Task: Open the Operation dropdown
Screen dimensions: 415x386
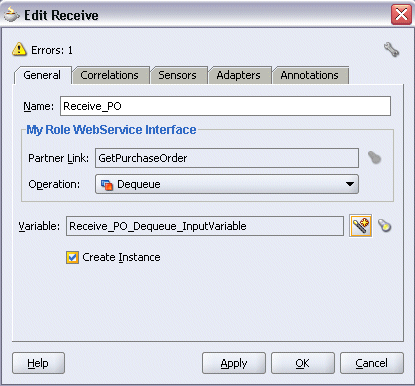Action: [x=227, y=184]
